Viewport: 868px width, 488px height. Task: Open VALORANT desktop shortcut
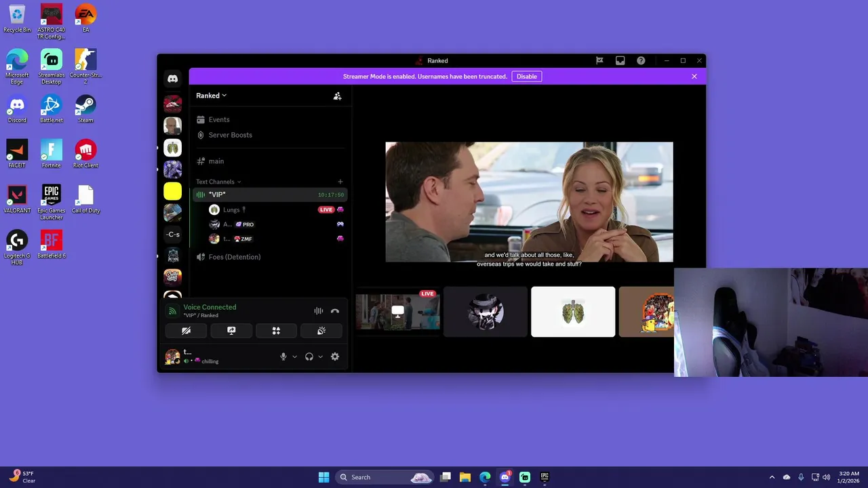click(17, 199)
